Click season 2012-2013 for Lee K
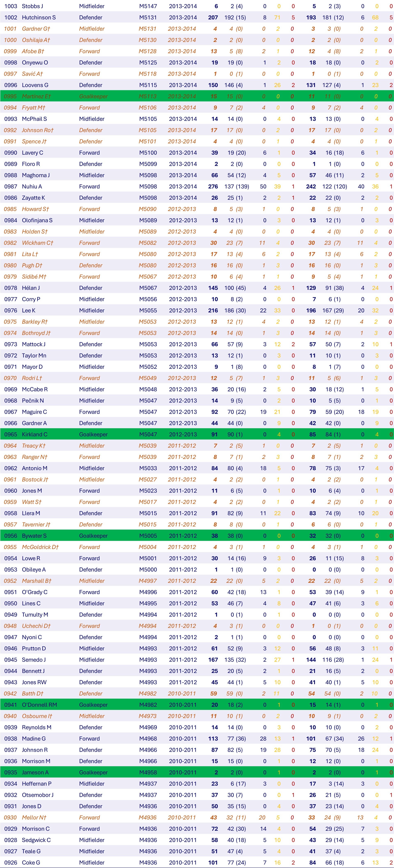This screenshot has width=394, height=868. (183, 310)
